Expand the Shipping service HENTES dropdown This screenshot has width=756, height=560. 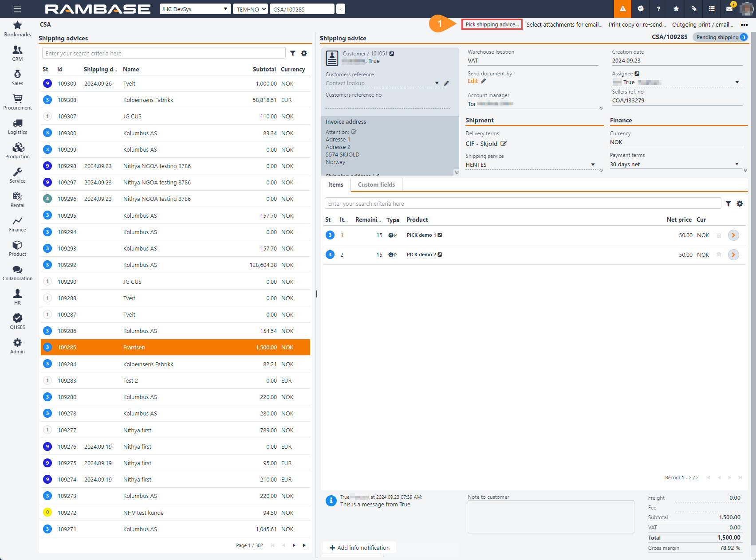coord(593,165)
